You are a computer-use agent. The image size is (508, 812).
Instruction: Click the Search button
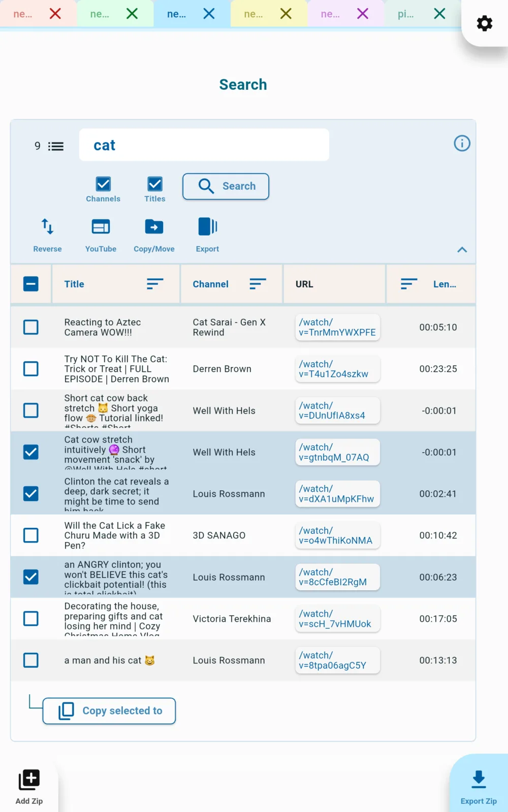pyautogui.click(x=226, y=186)
